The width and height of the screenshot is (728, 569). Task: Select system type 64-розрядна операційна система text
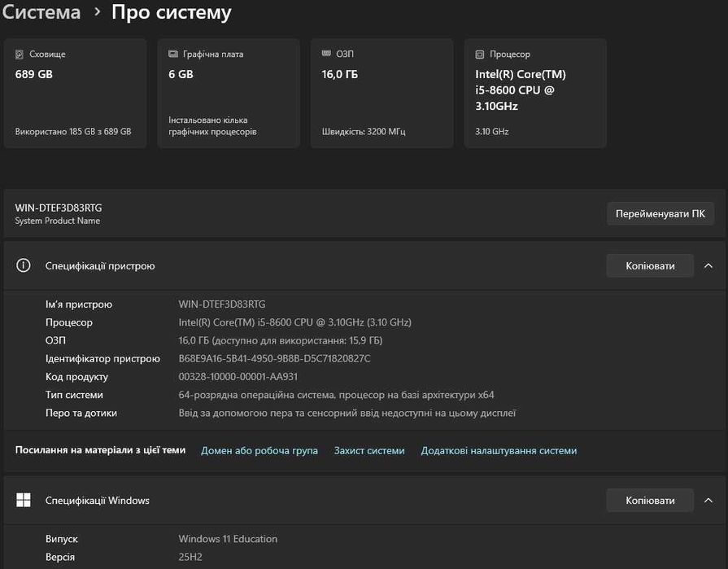tap(336, 395)
